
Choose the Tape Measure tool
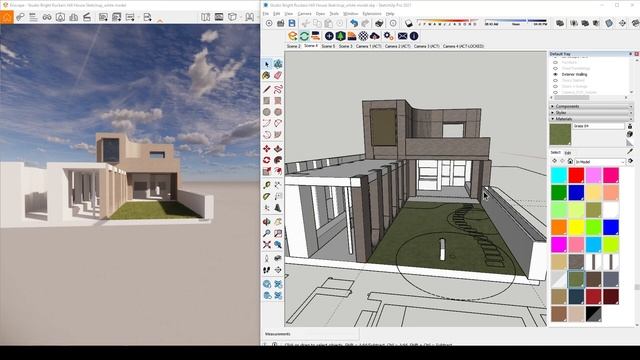(267, 185)
